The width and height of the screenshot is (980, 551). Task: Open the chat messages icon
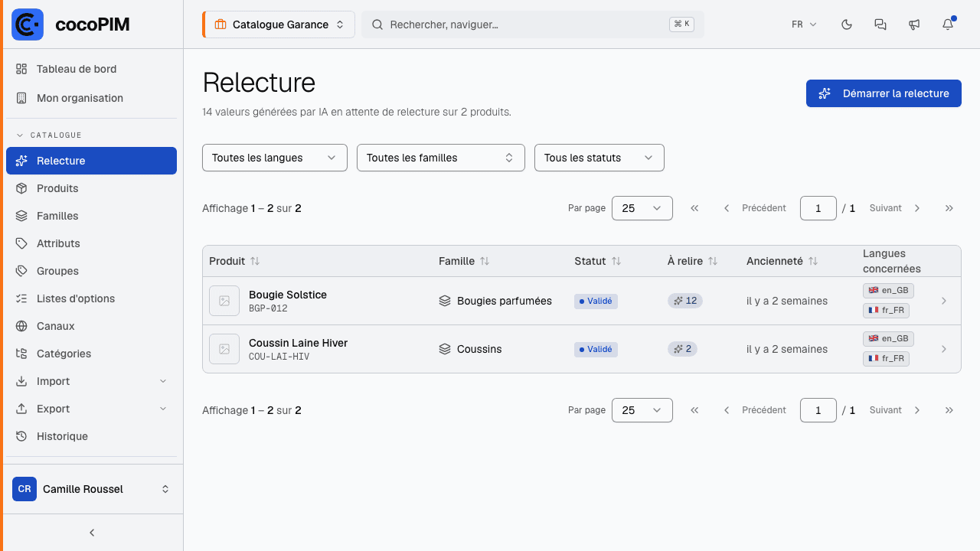(x=880, y=24)
